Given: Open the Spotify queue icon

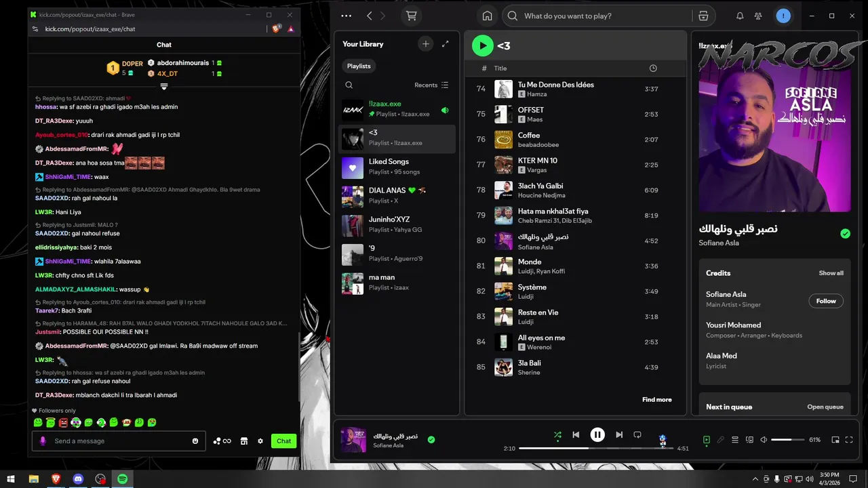Looking at the screenshot, I should (x=734, y=440).
